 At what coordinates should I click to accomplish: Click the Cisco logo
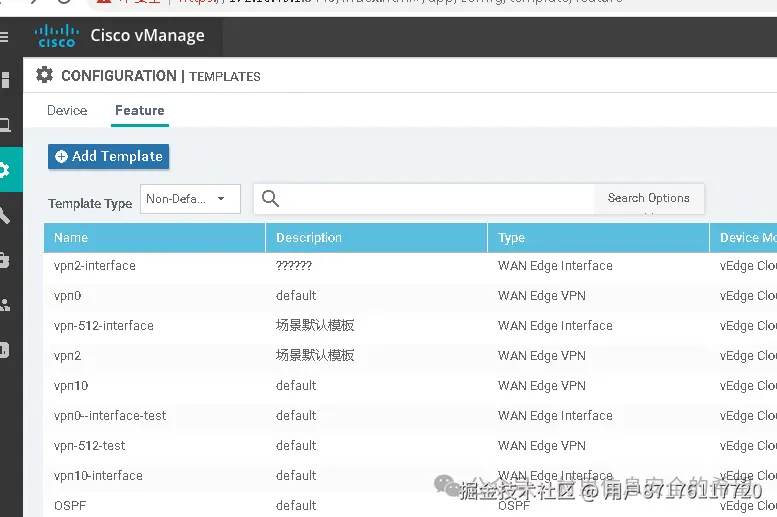pyautogui.click(x=56, y=36)
